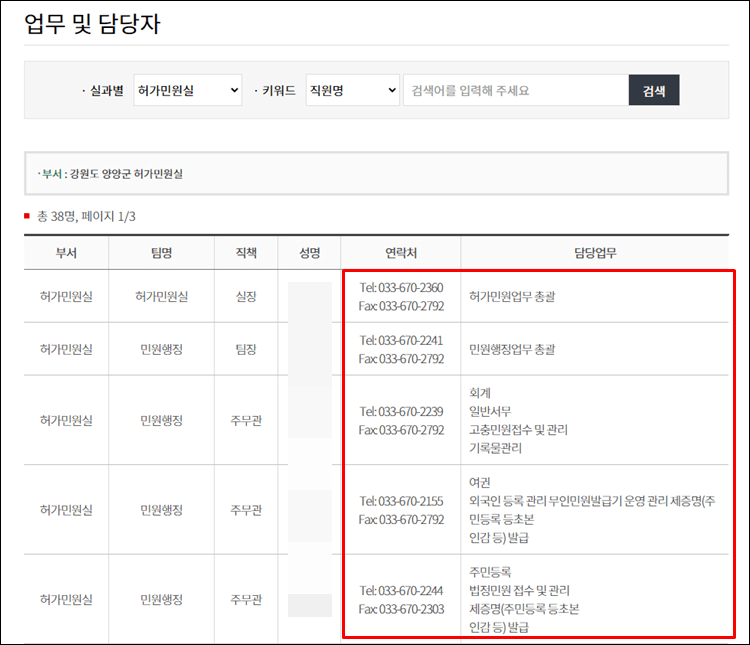The width and height of the screenshot is (750, 645).
Task: Click the 주민등록 duty text
Action: coord(490,572)
